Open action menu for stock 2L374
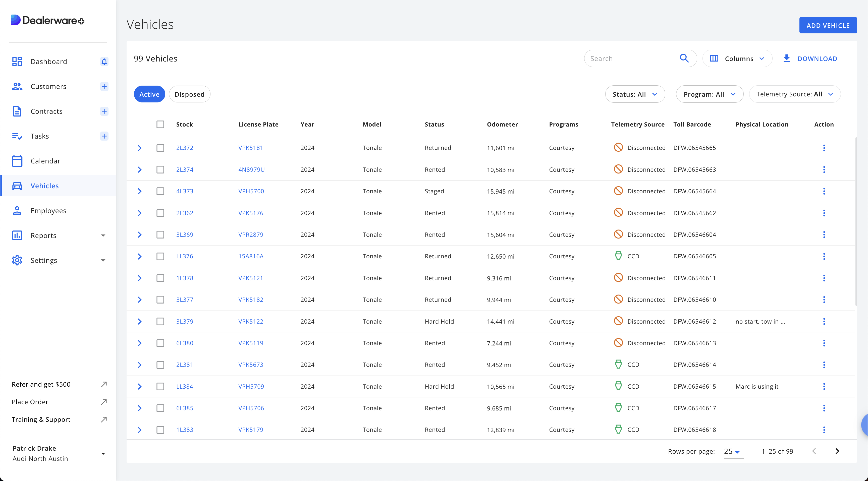 824,170
